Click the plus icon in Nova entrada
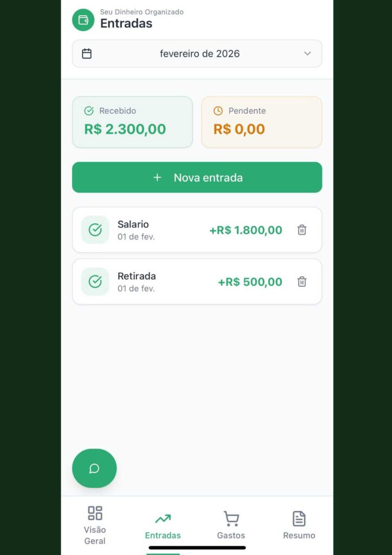 pyautogui.click(x=158, y=177)
